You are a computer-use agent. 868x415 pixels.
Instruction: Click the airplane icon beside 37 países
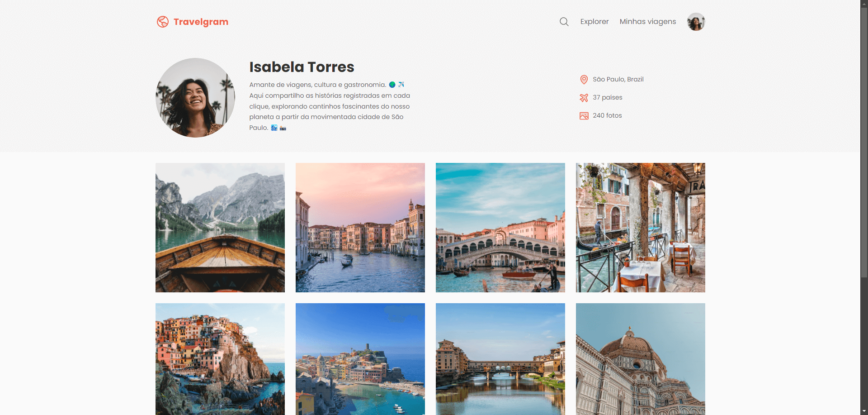584,98
